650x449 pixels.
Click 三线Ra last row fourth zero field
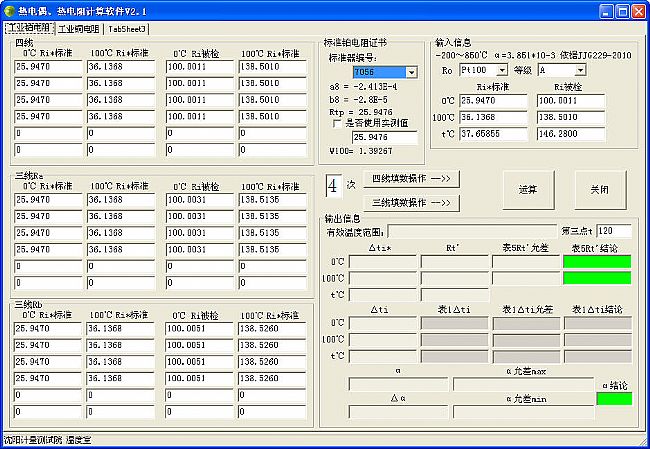272,283
